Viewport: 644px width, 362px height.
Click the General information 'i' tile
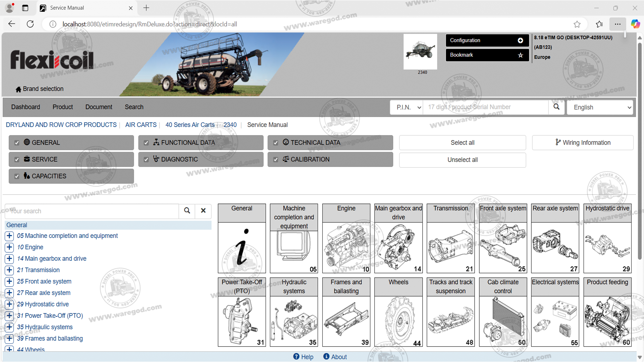241,248
